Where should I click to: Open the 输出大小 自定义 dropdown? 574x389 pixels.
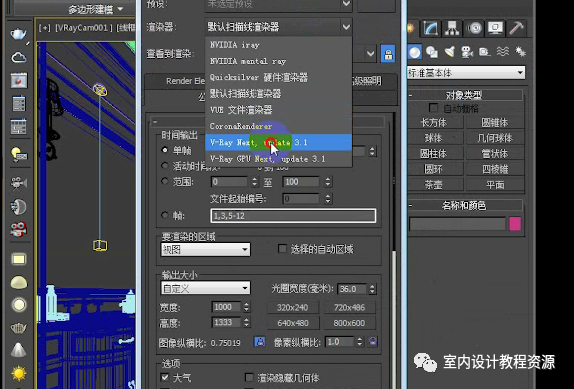point(205,288)
